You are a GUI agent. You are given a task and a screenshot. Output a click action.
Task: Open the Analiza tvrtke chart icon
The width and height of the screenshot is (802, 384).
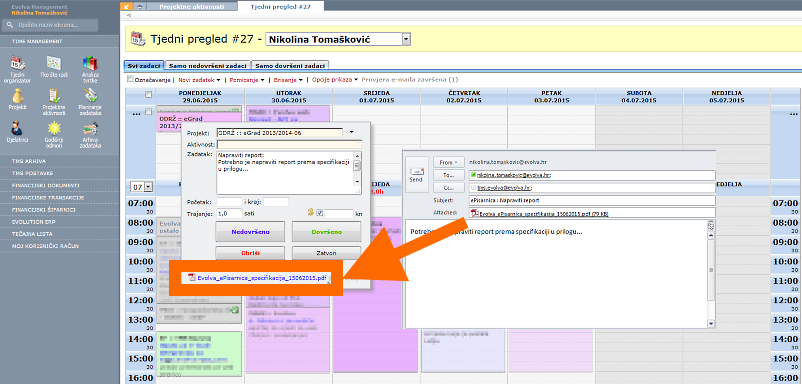[90, 63]
